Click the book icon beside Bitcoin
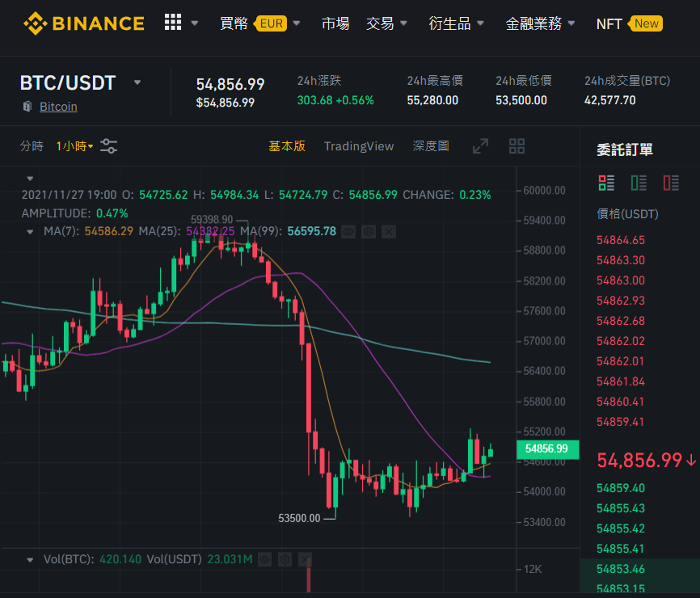This screenshot has width=700, height=598. [27, 106]
